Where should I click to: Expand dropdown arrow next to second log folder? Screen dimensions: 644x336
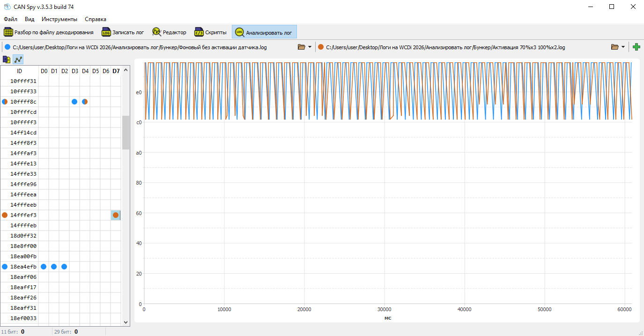click(623, 47)
